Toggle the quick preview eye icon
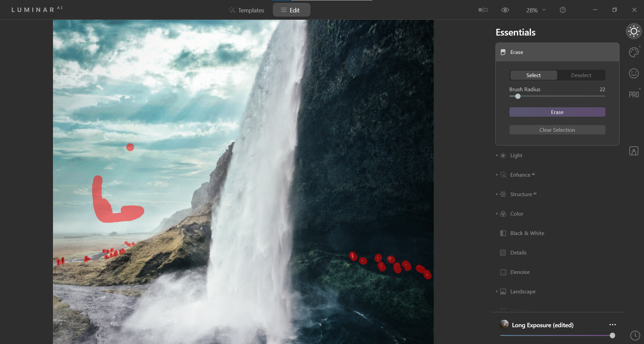 [505, 10]
